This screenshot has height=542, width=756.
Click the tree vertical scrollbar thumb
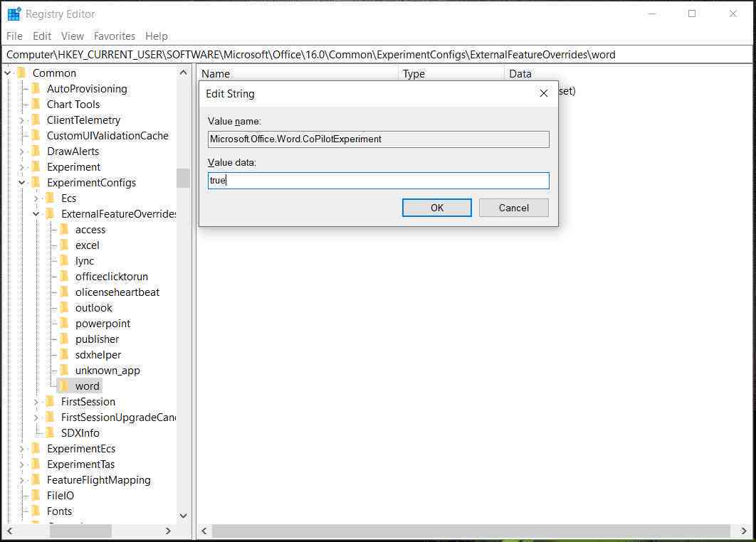click(x=183, y=179)
